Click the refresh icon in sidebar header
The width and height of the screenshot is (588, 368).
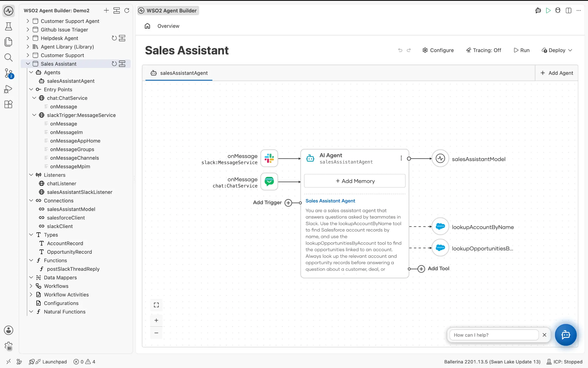click(x=127, y=11)
